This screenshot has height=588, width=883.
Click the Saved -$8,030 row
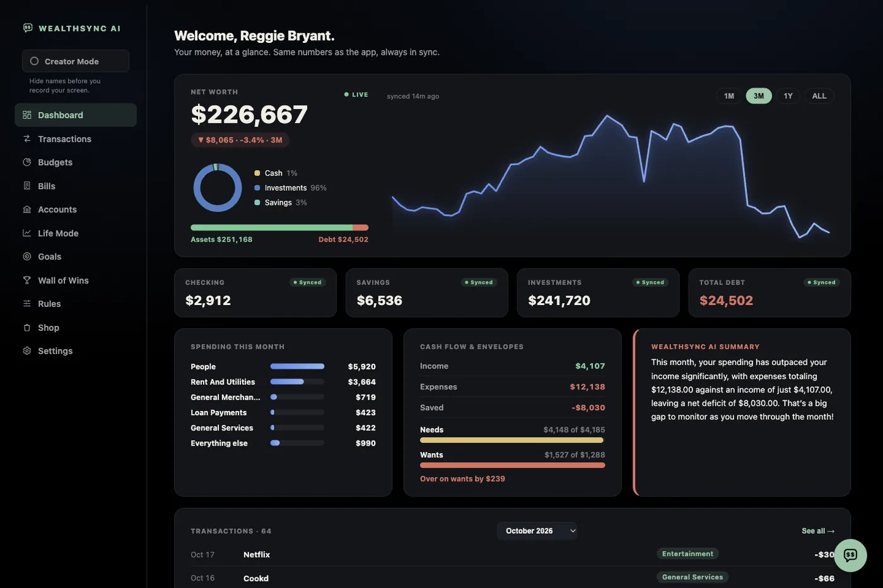[512, 408]
